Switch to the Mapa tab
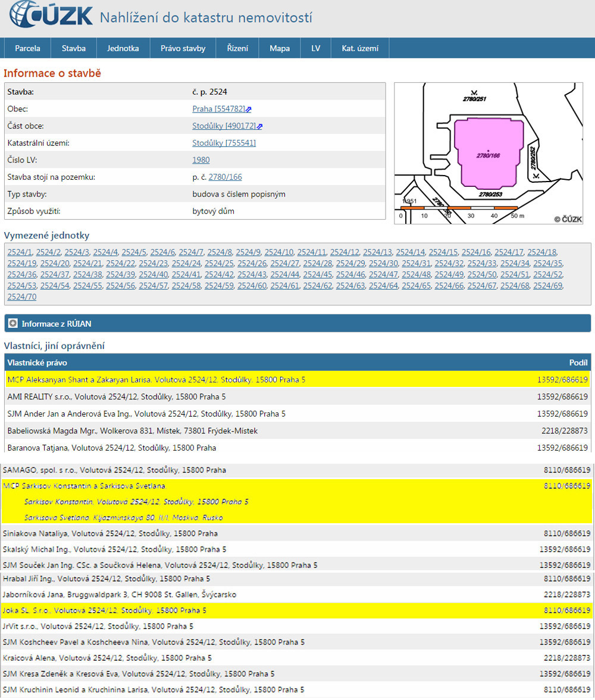 pos(280,48)
